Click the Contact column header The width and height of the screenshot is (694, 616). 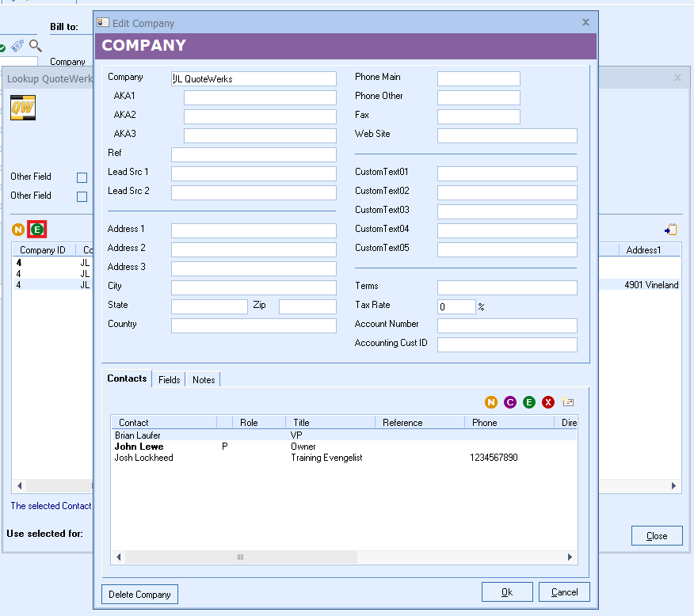[x=164, y=422]
